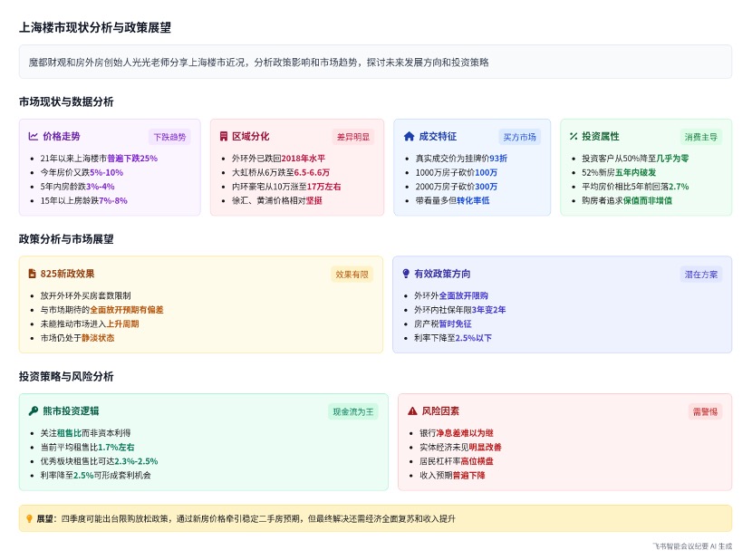Screen dimensions: 752x560
Task: Click the 差异明显 badge
Action: click(x=352, y=137)
